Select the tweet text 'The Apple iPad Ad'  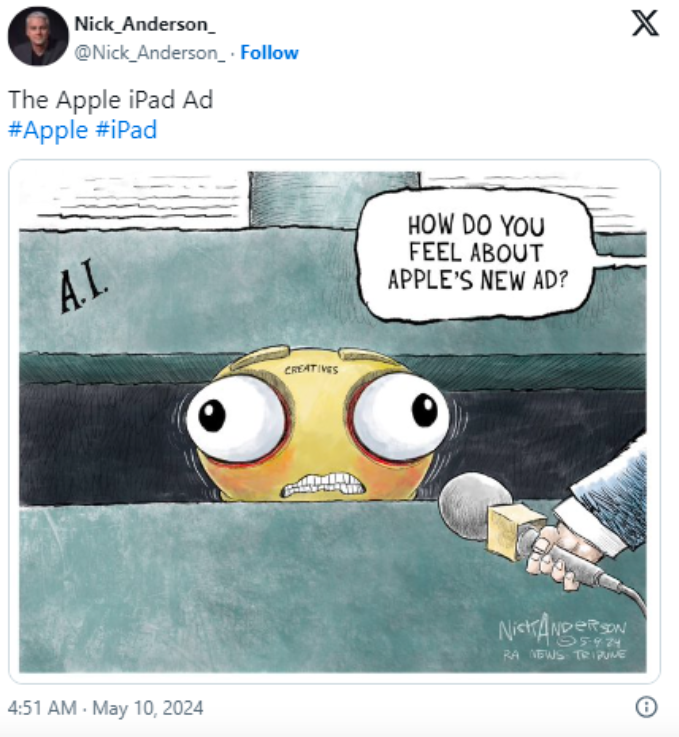click(111, 100)
